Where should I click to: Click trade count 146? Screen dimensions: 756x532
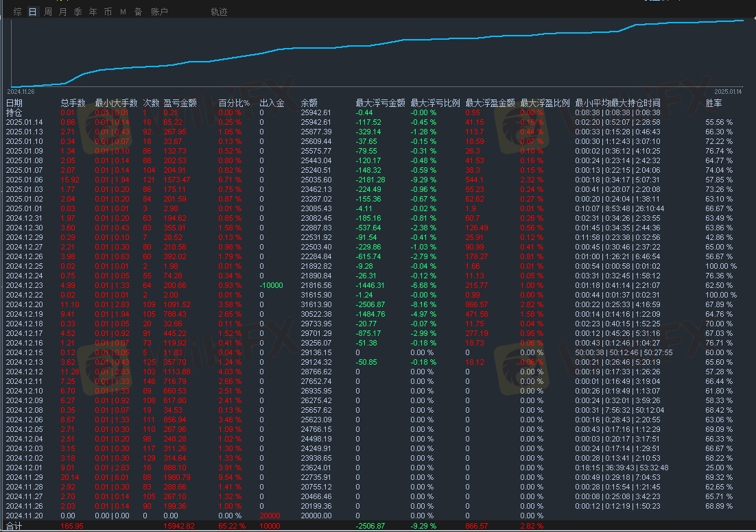point(149,381)
